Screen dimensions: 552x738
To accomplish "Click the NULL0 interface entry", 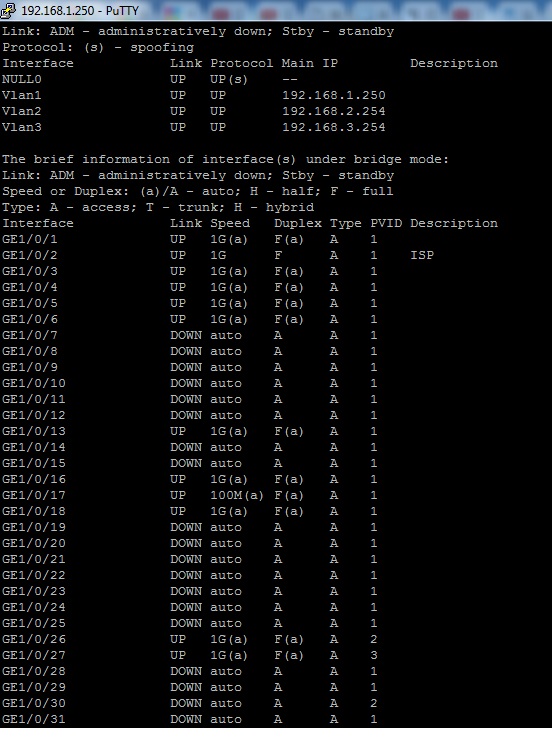I will click(22, 80).
